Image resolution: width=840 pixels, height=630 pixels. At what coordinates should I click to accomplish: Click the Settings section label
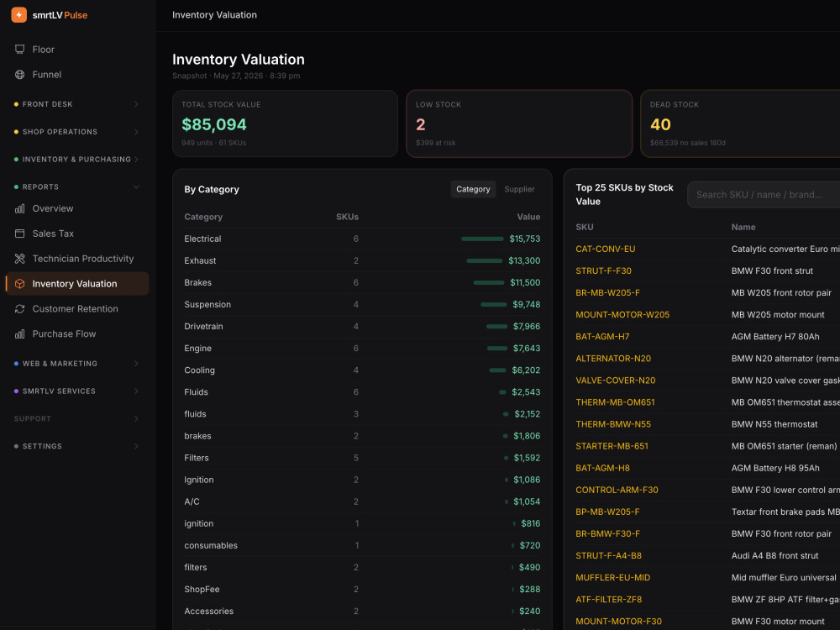pyautogui.click(x=42, y=446)
